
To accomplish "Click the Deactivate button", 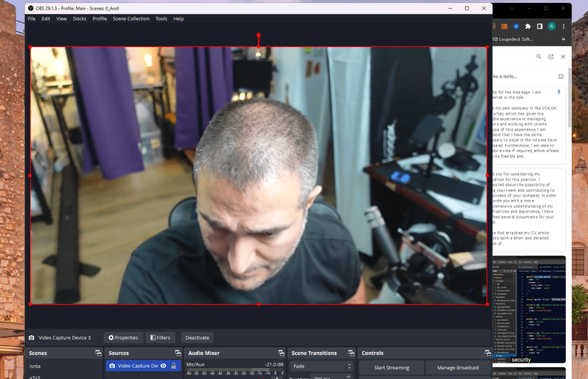I will (x=198, y=338).
